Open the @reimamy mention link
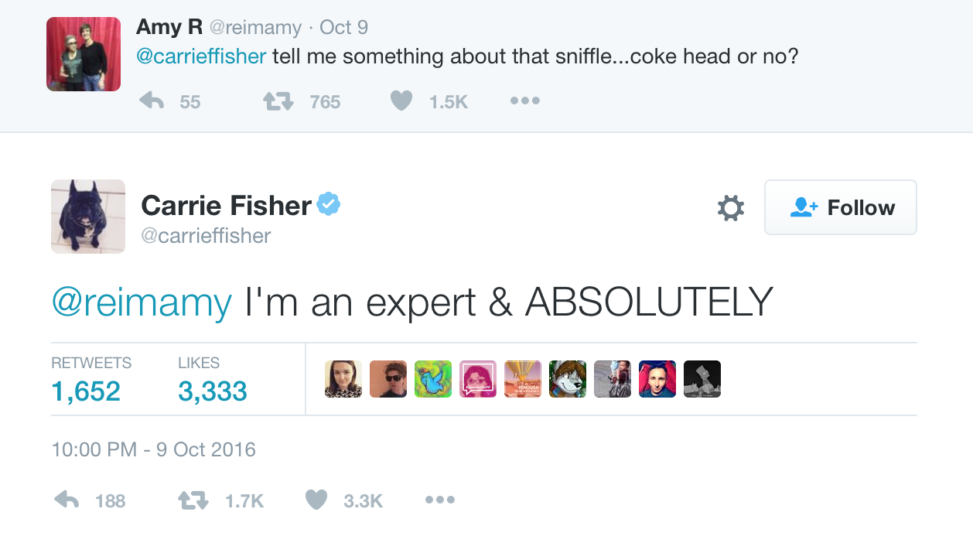973x560 pixels. (142, 302)
